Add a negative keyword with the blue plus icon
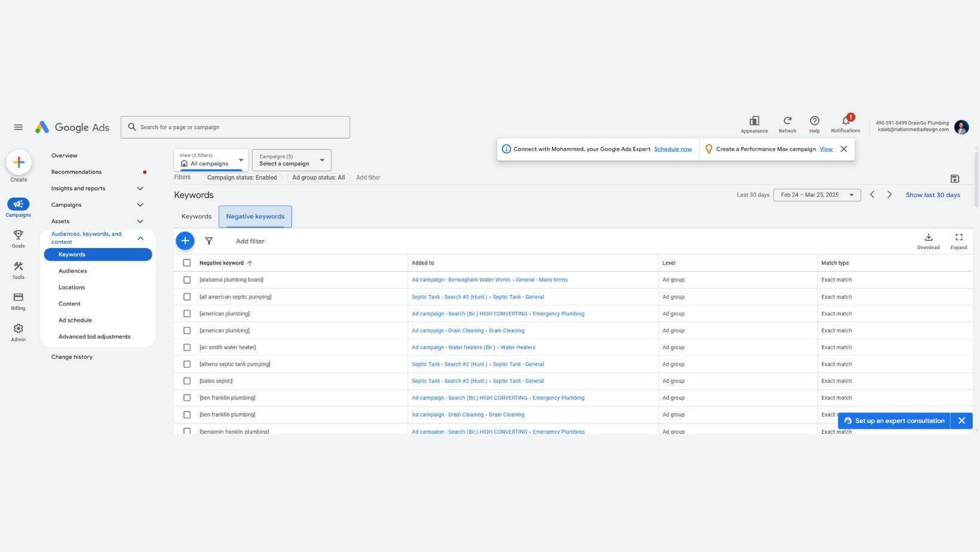 (185, 241)
